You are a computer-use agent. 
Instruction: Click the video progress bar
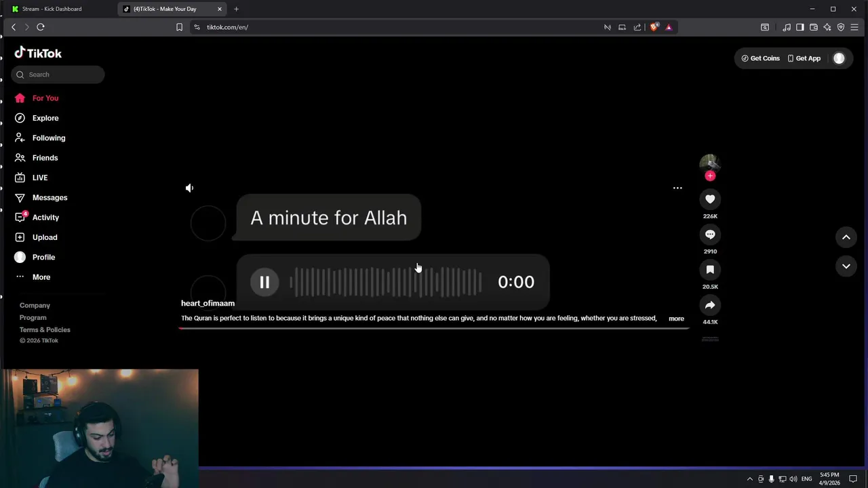point(434,328)
